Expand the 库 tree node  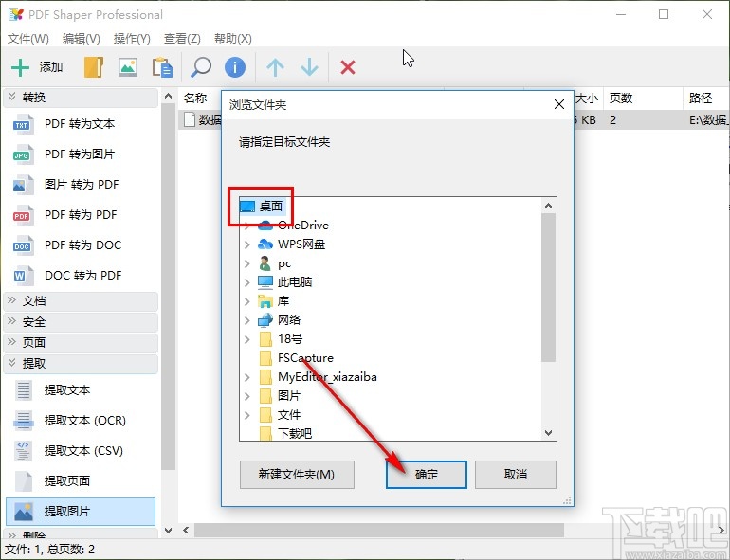point(247,301)
